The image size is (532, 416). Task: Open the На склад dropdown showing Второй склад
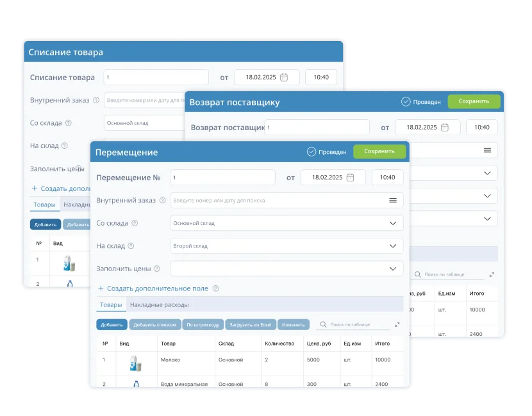393,245
